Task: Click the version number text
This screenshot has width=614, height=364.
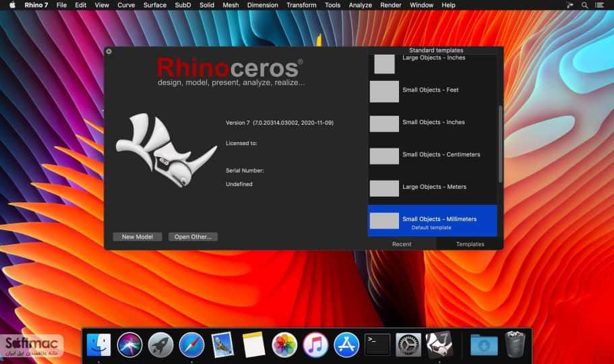Action: [x=280, y=123]
